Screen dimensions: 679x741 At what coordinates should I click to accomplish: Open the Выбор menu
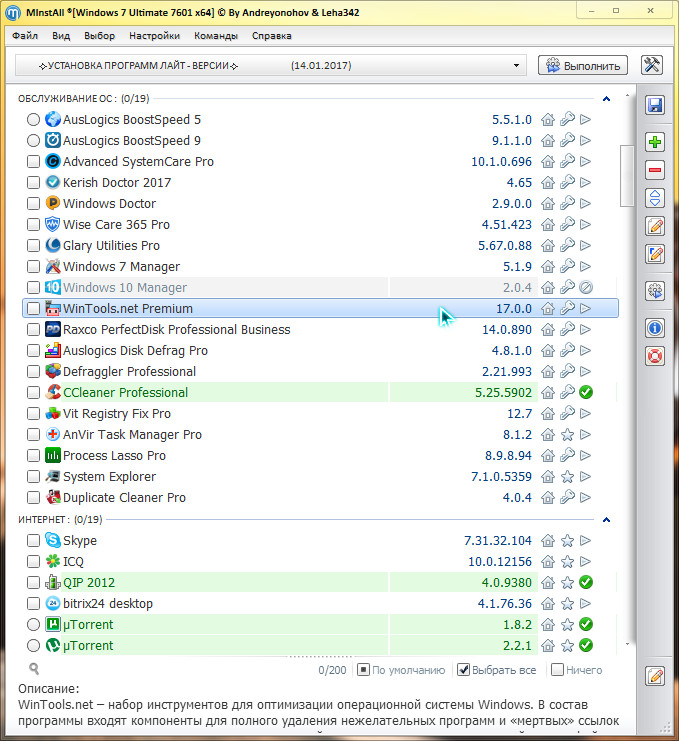click(99, 36)
